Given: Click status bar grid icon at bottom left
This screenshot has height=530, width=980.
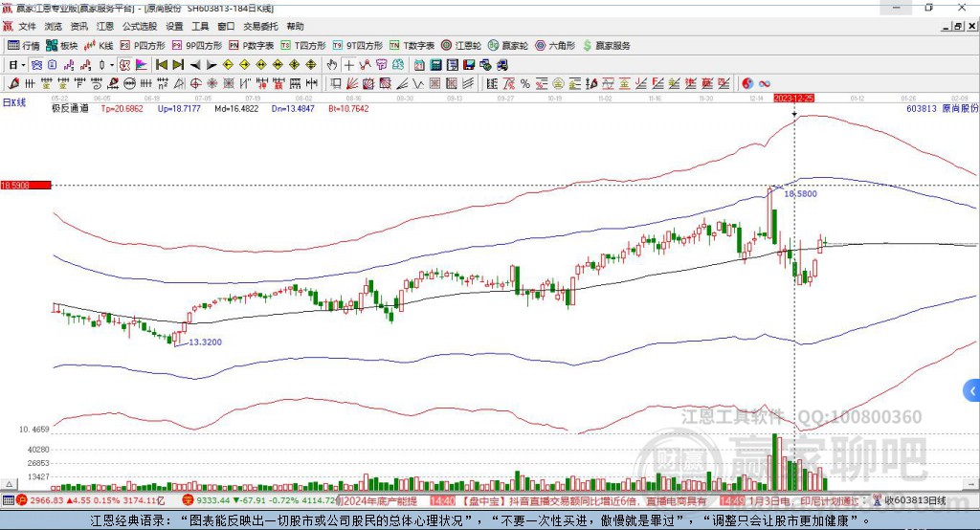Looking at the screenshot, I should point(8,500).
